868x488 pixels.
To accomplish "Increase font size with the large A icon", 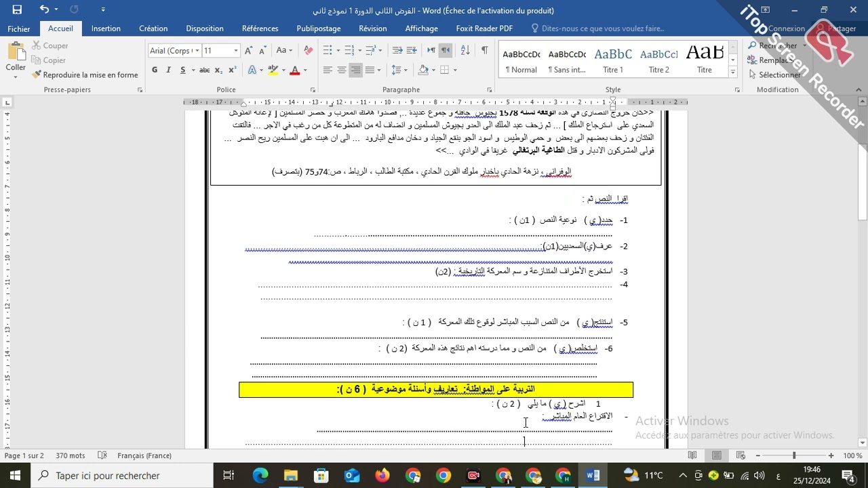I will pos(248,51).
